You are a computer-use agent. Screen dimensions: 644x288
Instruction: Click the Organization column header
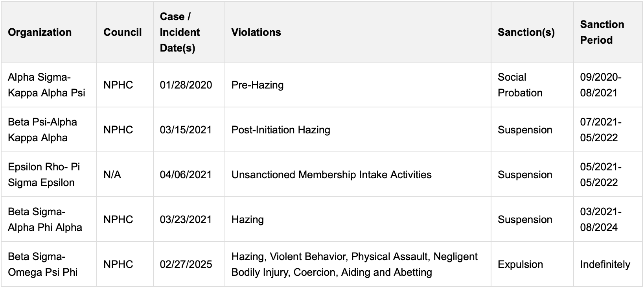[40, 32]
